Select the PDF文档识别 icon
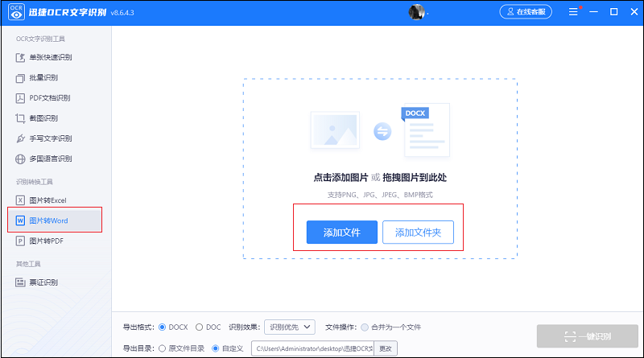This screenshot has height=358, width=644. 20,98
